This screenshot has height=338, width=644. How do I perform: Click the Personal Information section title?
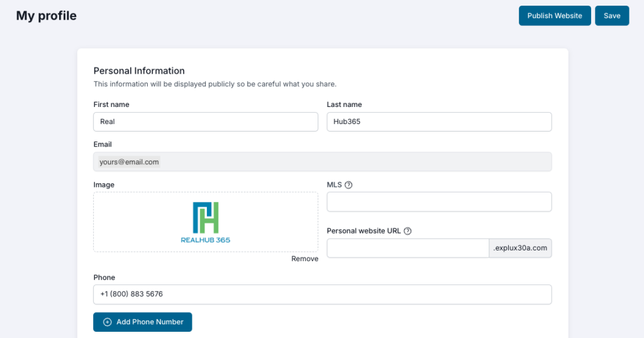tap(139, 70)
